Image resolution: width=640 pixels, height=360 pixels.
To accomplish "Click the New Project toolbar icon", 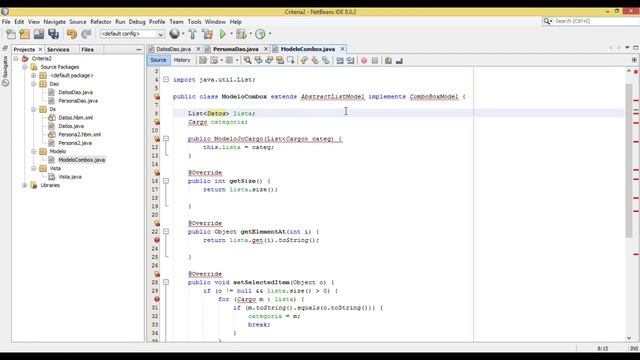I will [24, 34].
